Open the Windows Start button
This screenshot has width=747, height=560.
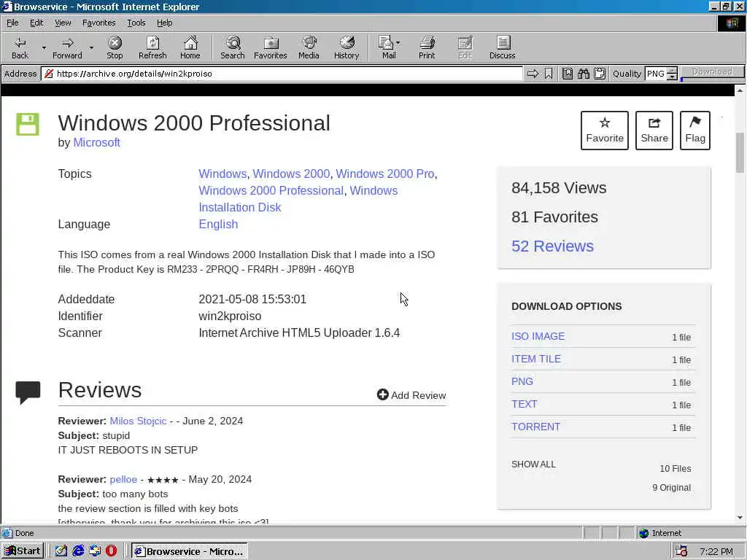(x=23, y=551)
